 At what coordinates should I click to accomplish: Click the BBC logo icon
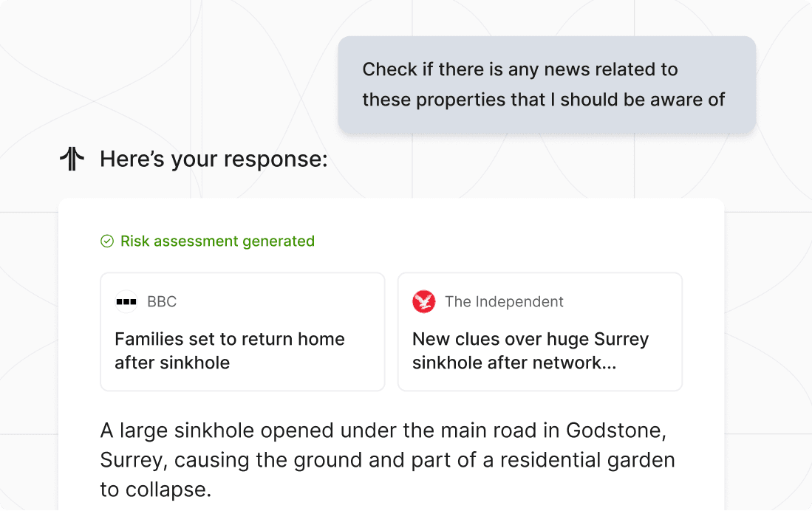(126, 301)
